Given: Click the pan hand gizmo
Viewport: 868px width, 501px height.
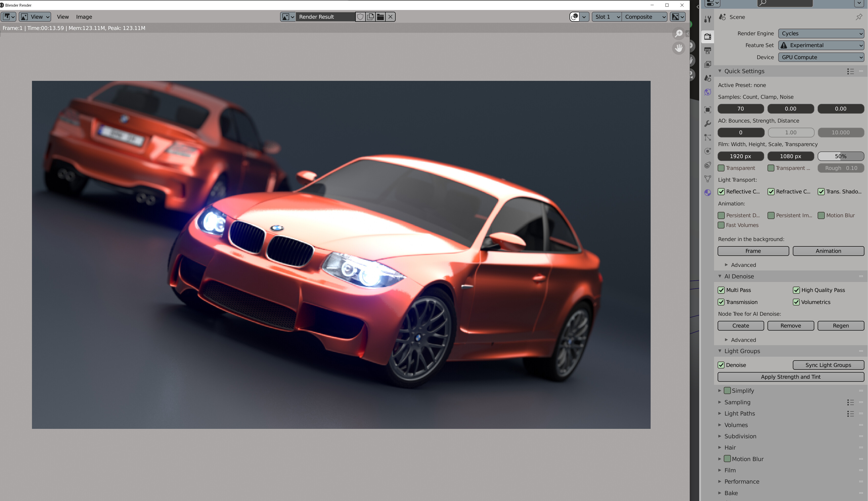Looking at the screenshot, I should [x=678, y=48].
